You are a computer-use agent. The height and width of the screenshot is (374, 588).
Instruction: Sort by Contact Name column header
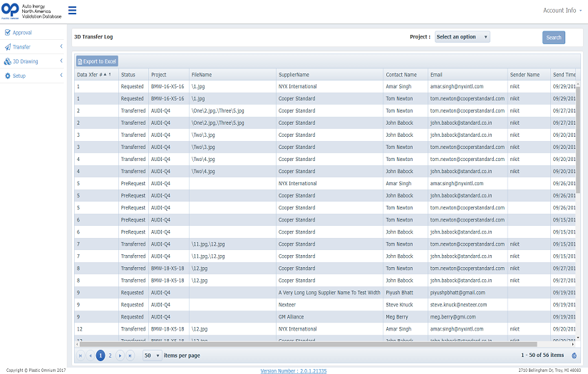(x=406, y=75)
